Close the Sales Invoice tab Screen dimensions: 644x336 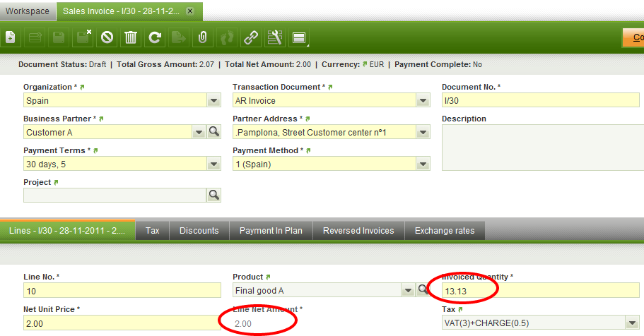tap(190, 11)
